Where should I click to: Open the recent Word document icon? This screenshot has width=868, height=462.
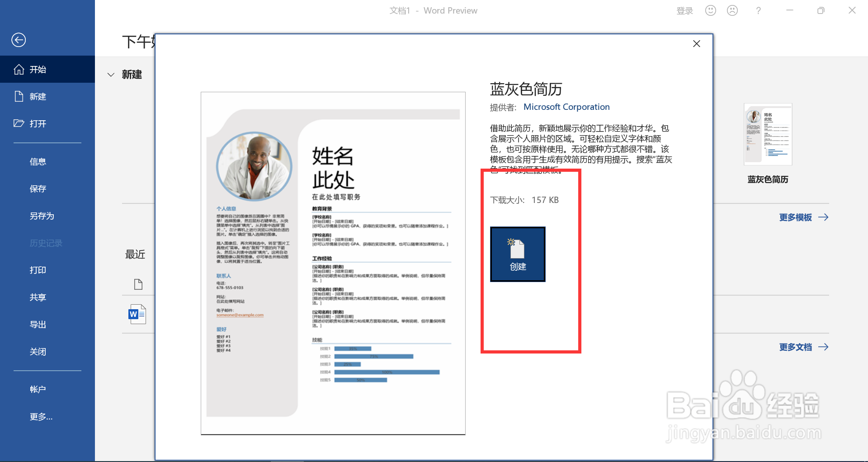(x=137, y=314)
